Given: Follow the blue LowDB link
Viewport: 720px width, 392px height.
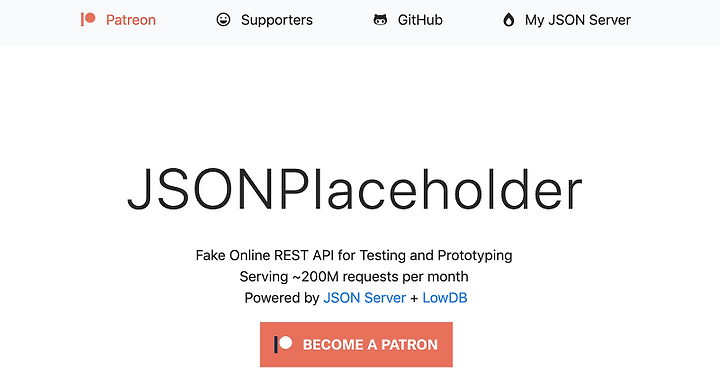Looking at the screenshot, I should (x=445, y=298).
